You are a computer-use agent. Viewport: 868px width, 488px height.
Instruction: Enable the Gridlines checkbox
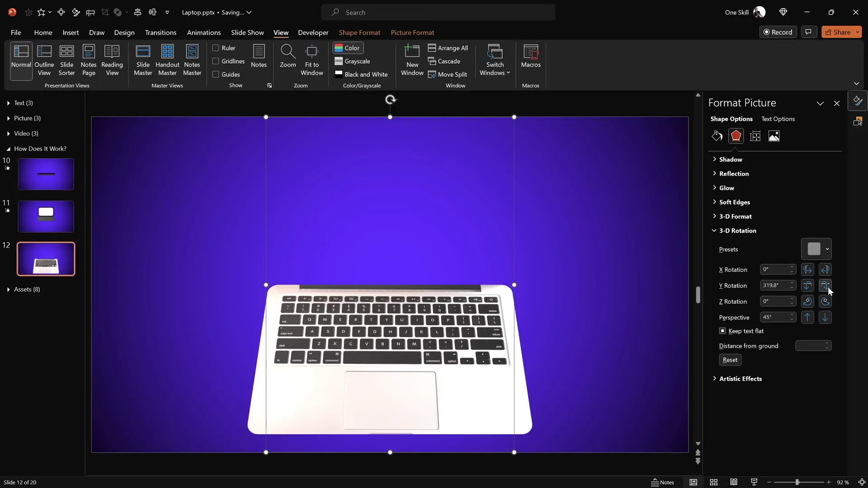coord(216,61)
